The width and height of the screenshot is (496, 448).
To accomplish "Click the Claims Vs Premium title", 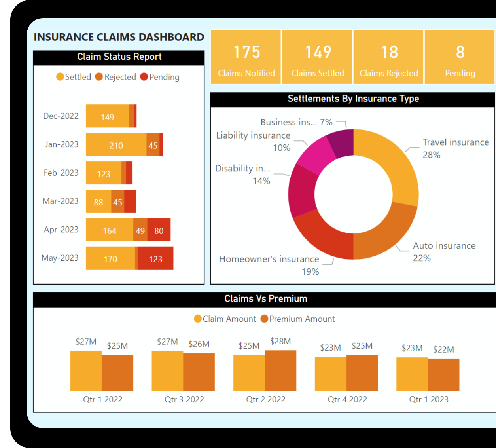I will click(x=266, y=299).
